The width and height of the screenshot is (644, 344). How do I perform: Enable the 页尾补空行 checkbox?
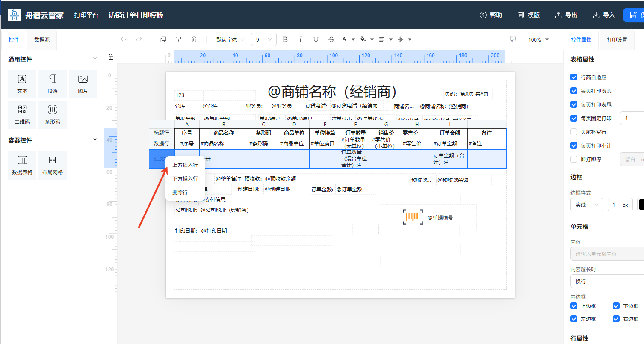pyautogui.click(x=574, y=132)
